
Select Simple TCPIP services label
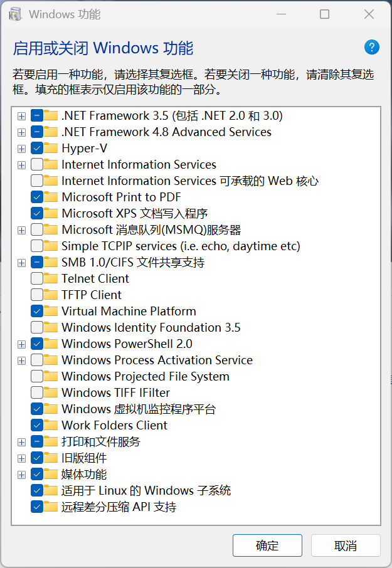[x=181, y=246]
